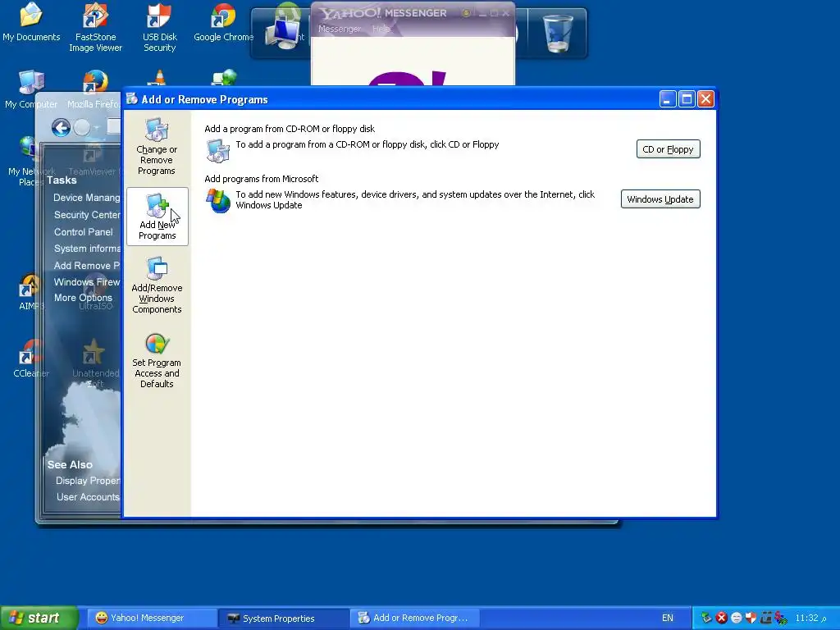
Task: Select Mozilla Firefox desktop icon
Action: 94,89
